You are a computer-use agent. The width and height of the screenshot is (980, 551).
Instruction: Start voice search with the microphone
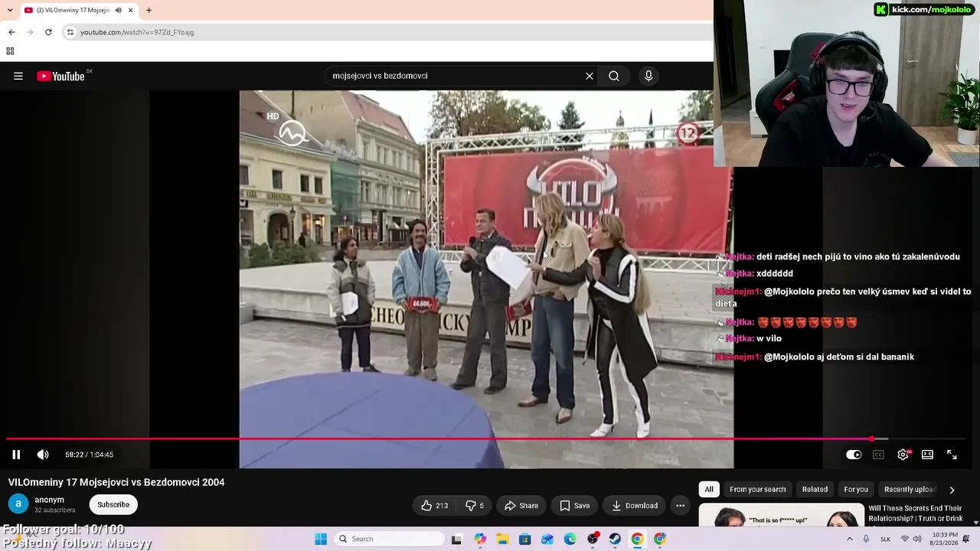pyautogui.click(x=648, y=76)
